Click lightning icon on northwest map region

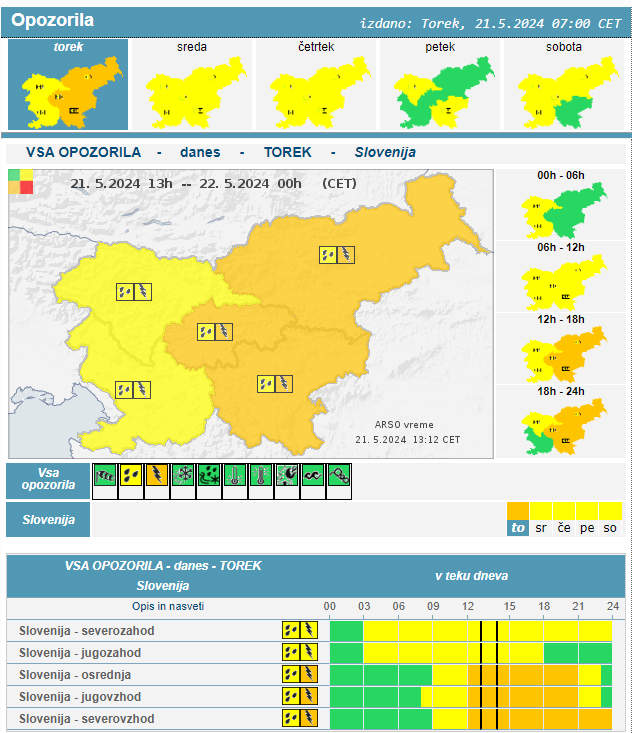coord(143,292)
